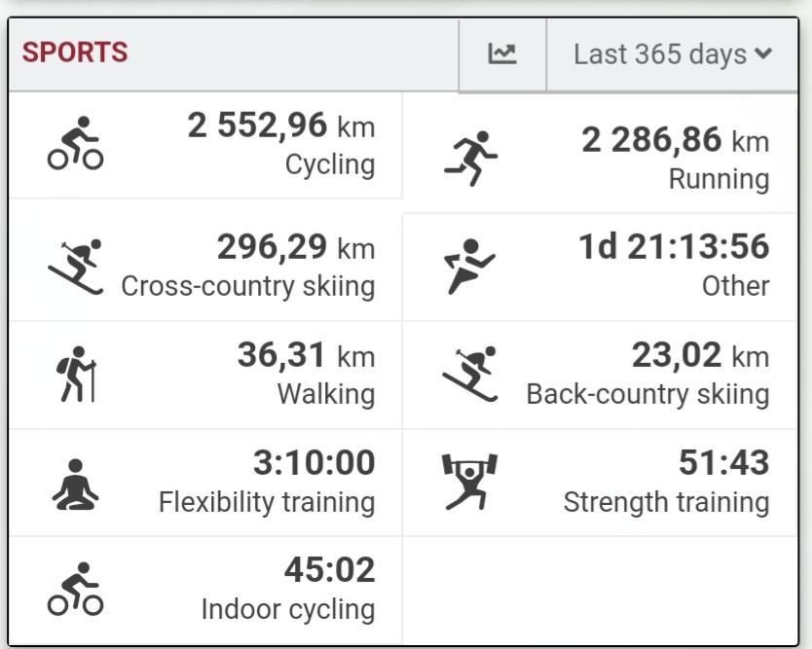Open the Running label link
This screenshot has height=649, width=812.
pyautogui.click(x=719, y=179)
